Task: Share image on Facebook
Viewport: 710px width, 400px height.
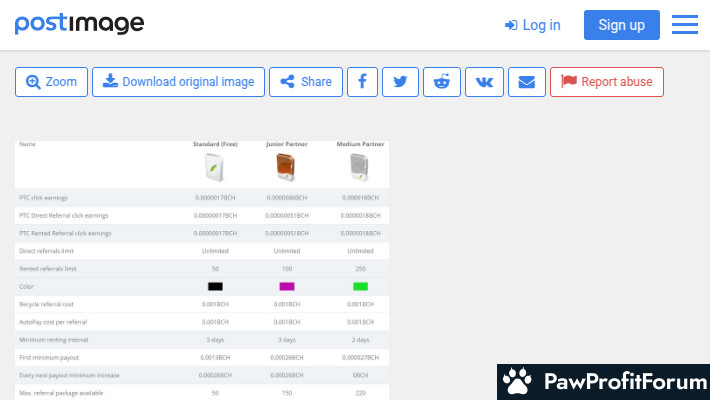Action: point(362,82)
